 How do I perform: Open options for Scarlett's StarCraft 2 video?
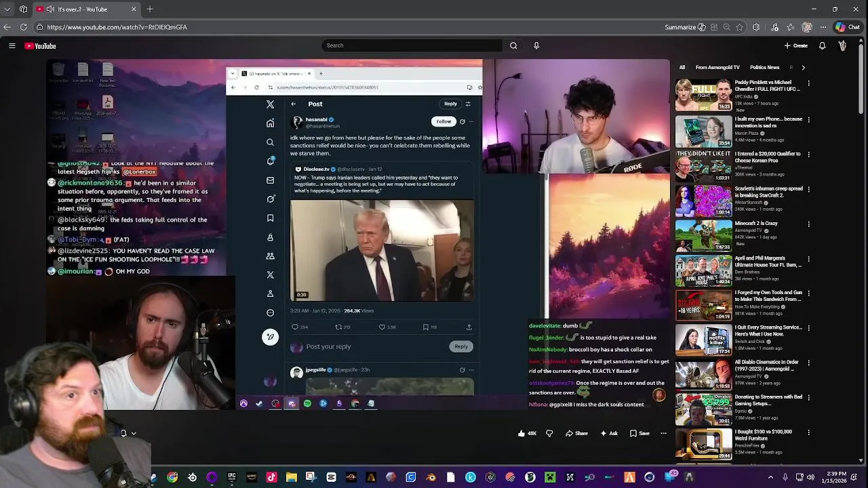tap(809, 189)
